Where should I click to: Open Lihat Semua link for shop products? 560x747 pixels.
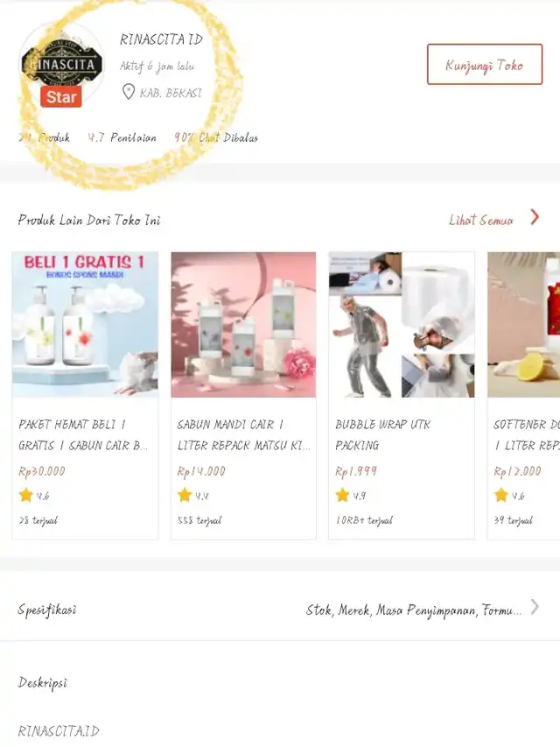point(481,220)
